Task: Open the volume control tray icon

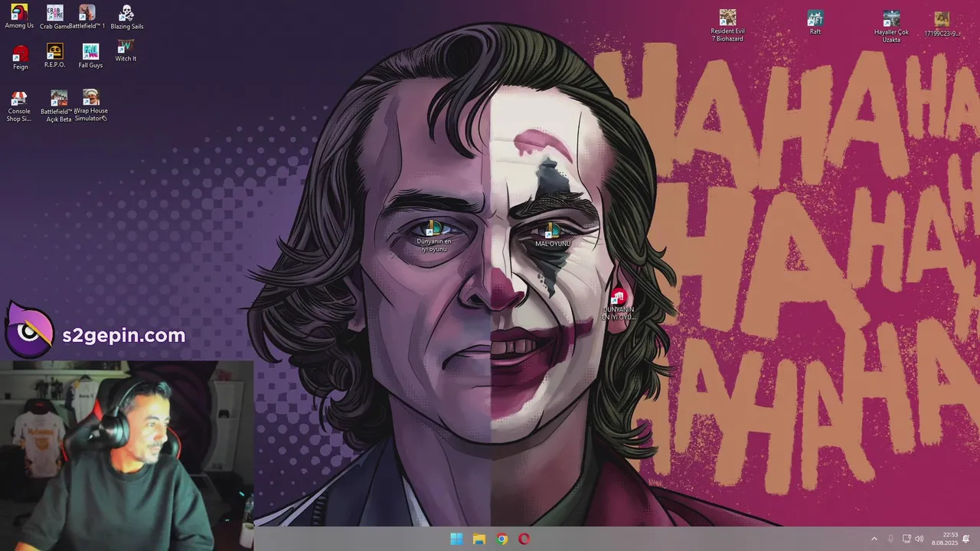Action: pyautogui.click(x=919, y=539)
